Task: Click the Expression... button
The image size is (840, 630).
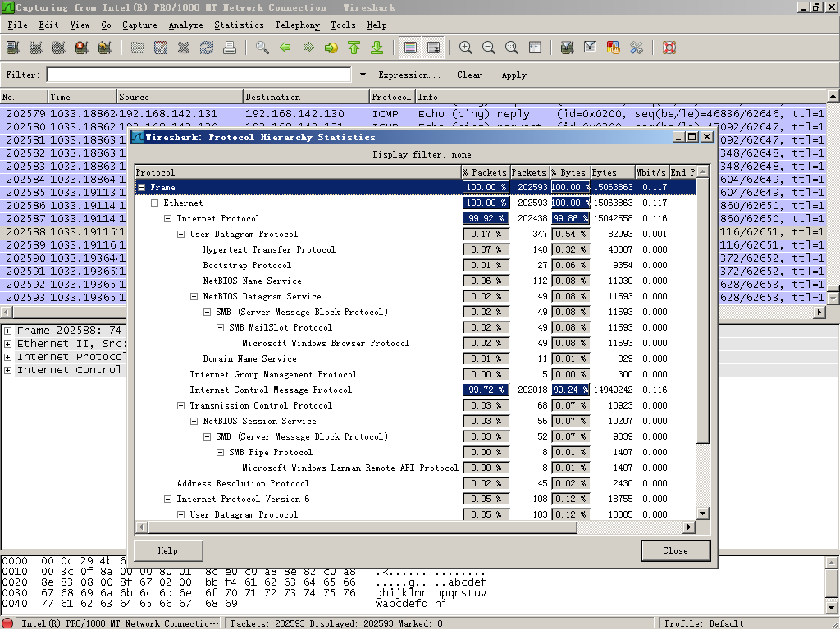Action: pos(409,75)
